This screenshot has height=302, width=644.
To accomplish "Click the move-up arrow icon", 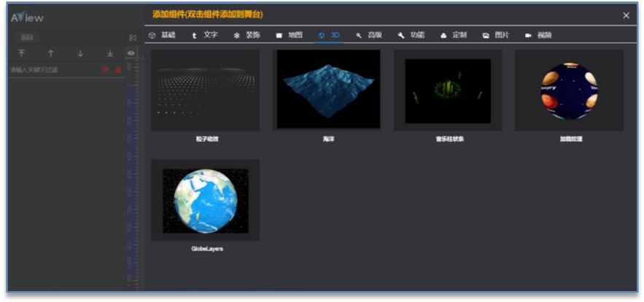I will [50, 53].
